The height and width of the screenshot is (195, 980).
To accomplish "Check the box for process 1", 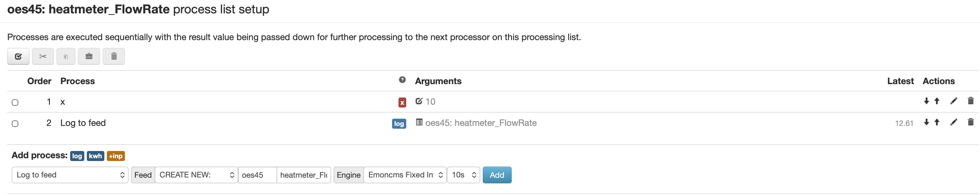I will point(15,103).
